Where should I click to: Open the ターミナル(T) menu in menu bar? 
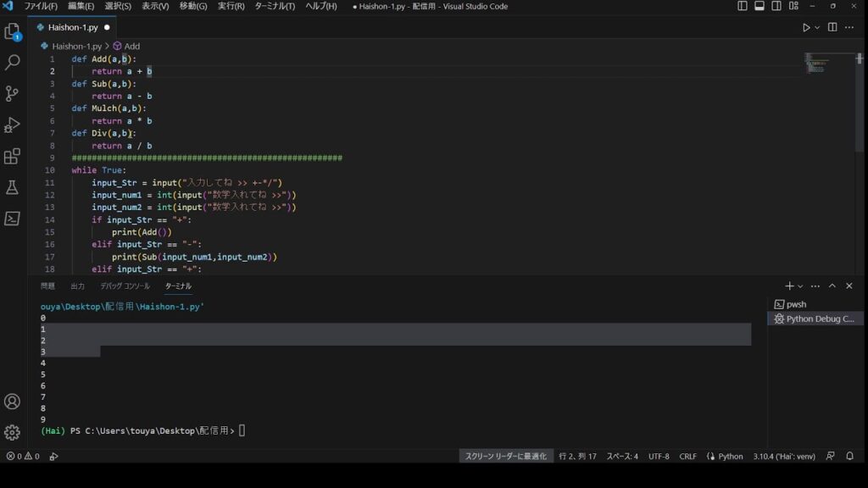[x=275, y=6]
